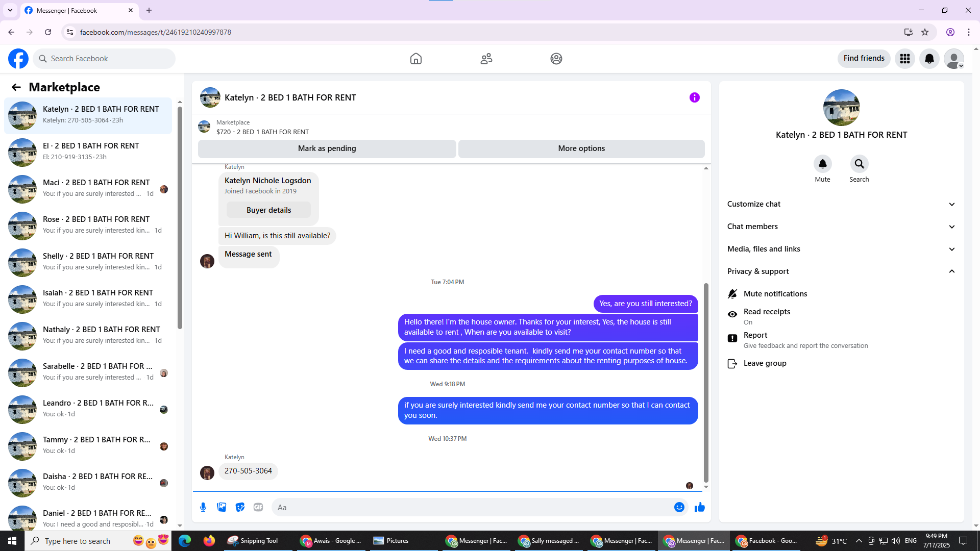Open the Groups icon in top navigation
Screen dimensions: 980x551
(556, 59)
